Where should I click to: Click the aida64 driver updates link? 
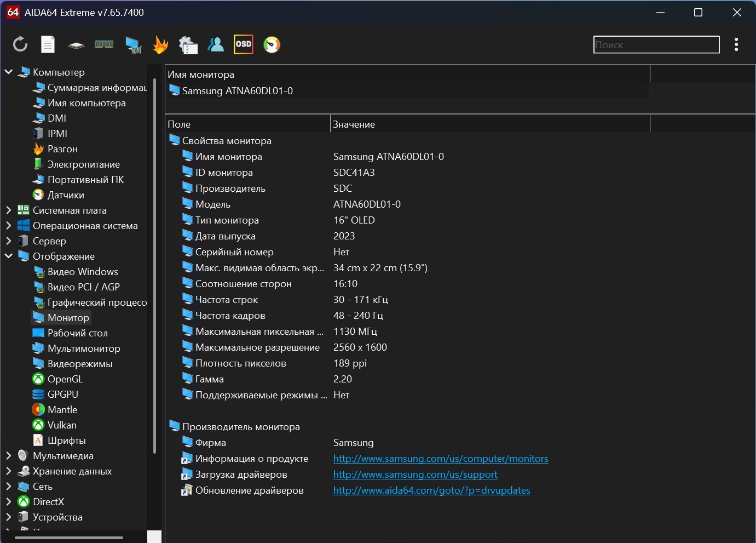click(431, 490)
